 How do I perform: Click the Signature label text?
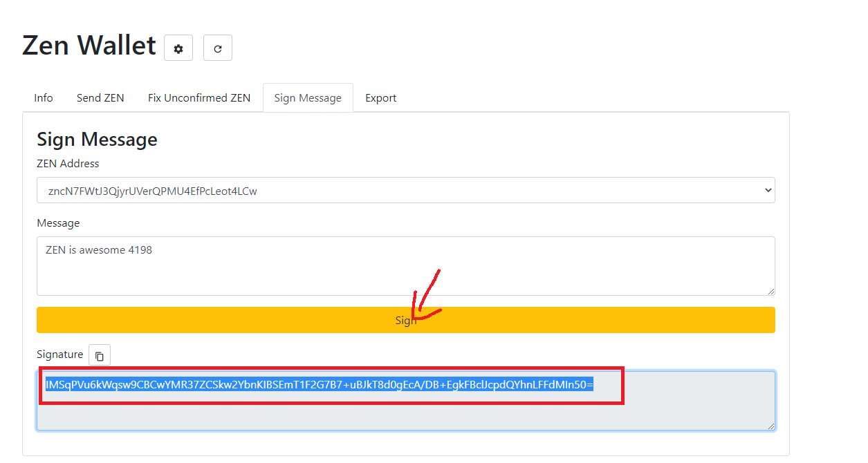[59, 355]
